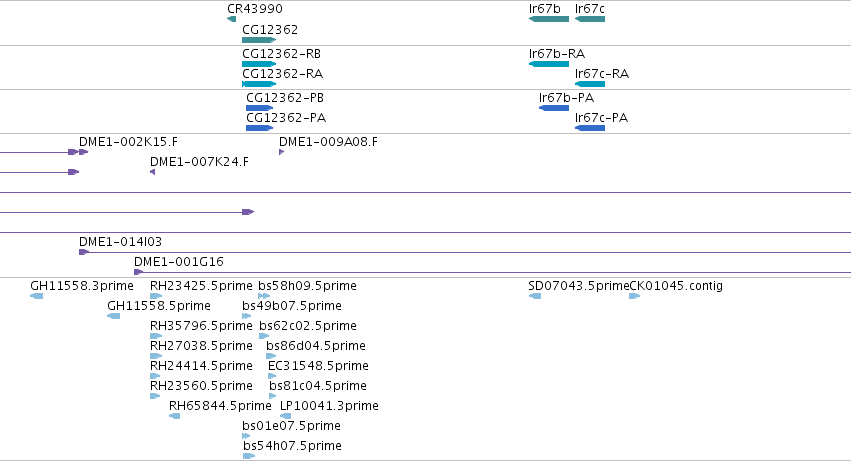This screenshot has height=461, width=851.
Task: Click the bs81c04.5prime EST glyph
Action: (x=272, y=396)
